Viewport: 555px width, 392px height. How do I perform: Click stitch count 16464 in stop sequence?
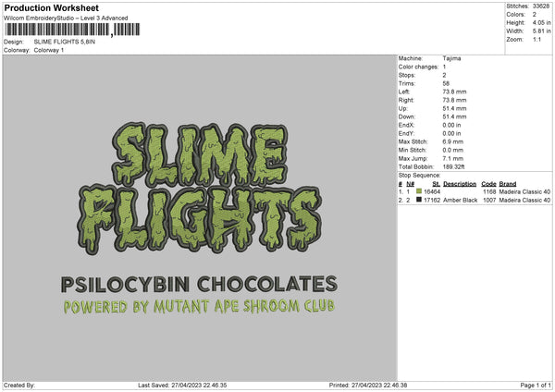pos(432,191)
